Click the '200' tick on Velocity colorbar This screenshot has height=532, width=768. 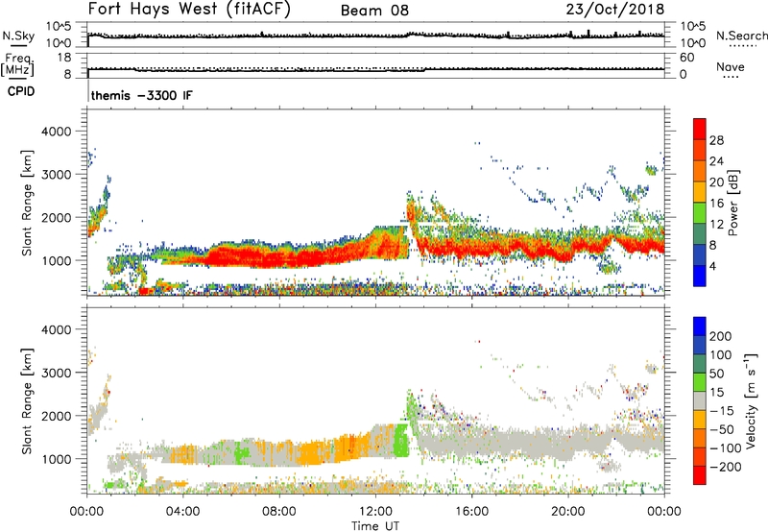(x=721, y=336)
